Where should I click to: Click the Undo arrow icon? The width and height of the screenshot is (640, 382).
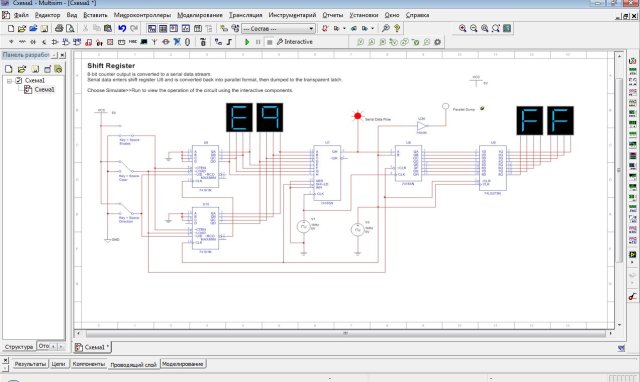pyautogui.click(x=122, y=28)
